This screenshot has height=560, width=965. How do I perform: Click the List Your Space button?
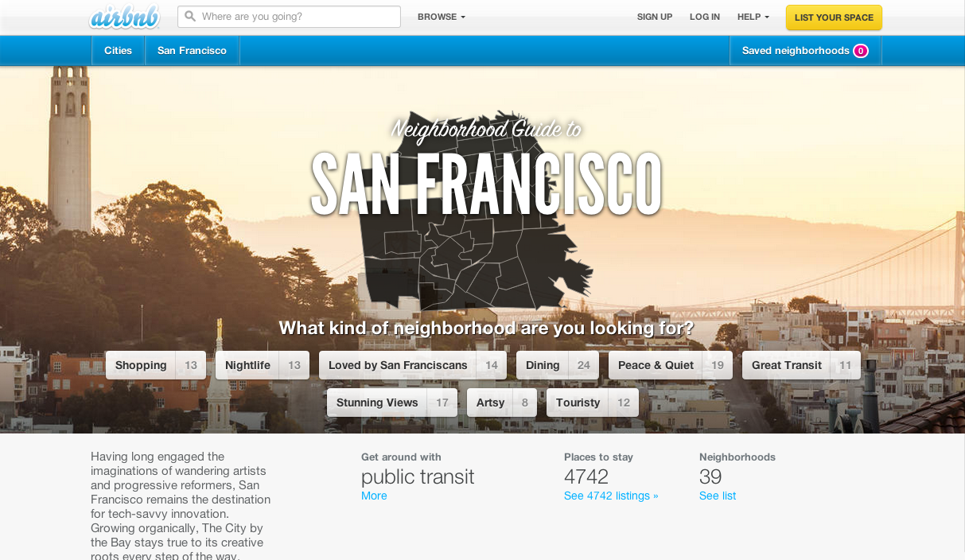834,17
